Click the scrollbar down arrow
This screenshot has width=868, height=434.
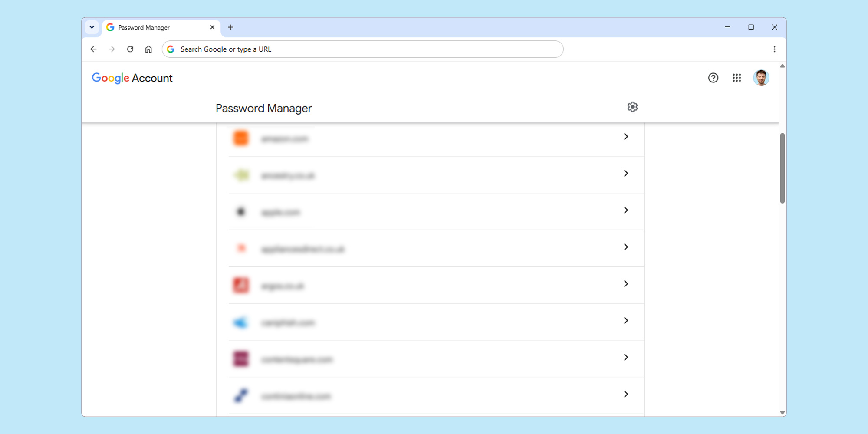pos(783,413)
